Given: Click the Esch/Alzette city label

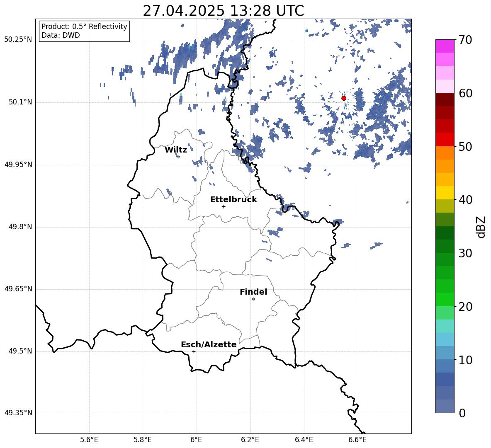Looking at the screenshot, I should point(209,344).
